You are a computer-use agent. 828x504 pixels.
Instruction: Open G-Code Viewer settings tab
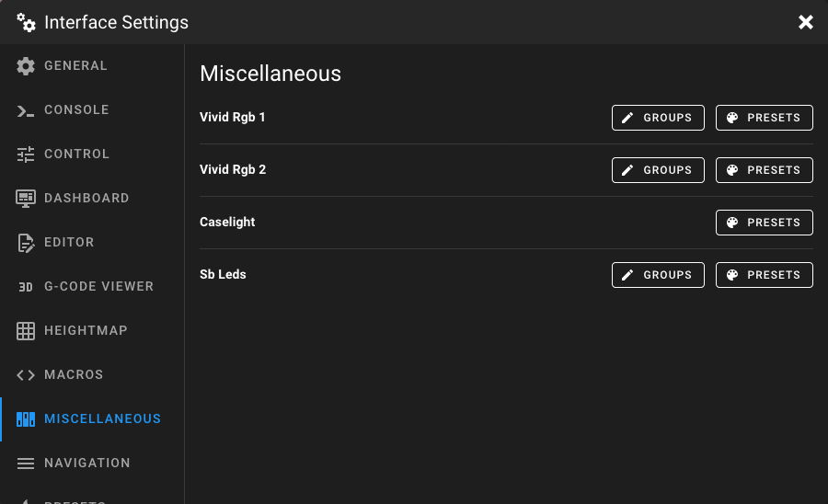pyautogui.click(x=92, y=287)
